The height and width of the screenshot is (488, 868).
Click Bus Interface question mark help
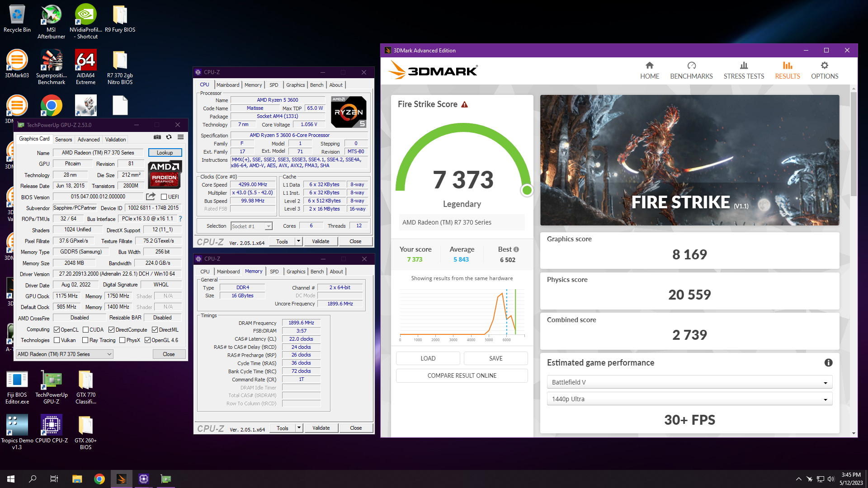pos(180,219)
